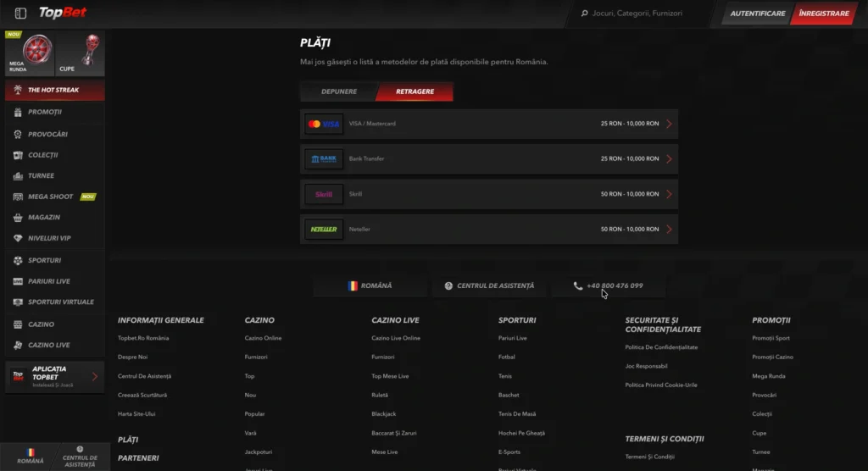Expand the Skrill row chevron
The width and height of the screenshot is (868, 471).
(x=670, y=194)
